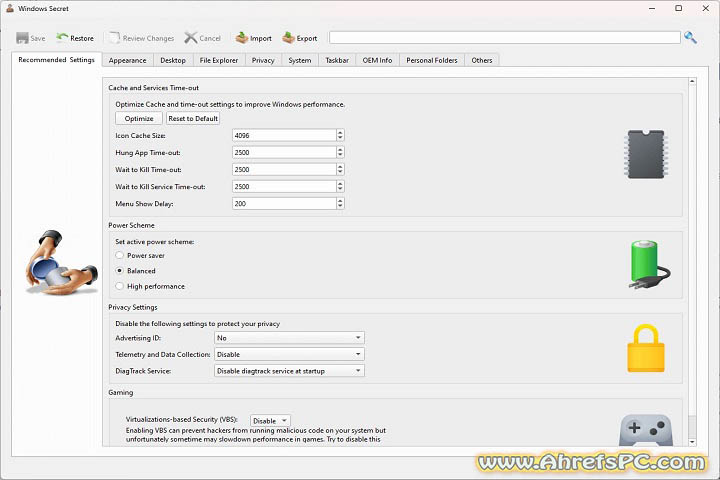
Task: Click the Wait to Kill Time-out field
Action: pyautogui.click(x=284, y=169)
